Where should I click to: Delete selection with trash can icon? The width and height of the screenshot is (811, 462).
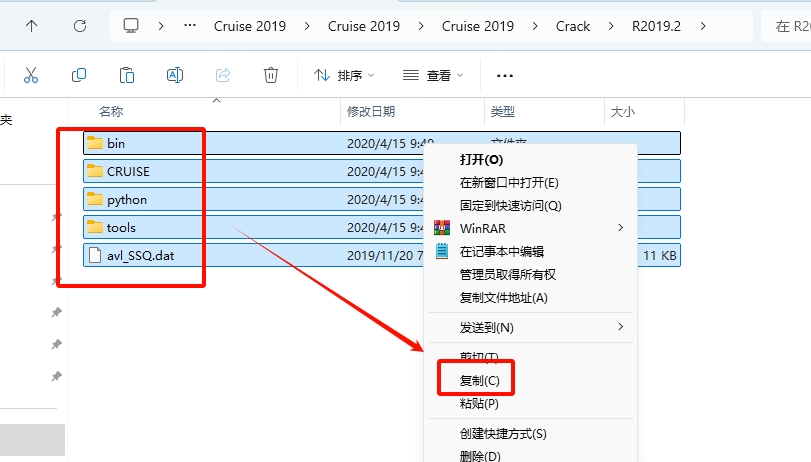pyautogui.click(x=271, y=76)
